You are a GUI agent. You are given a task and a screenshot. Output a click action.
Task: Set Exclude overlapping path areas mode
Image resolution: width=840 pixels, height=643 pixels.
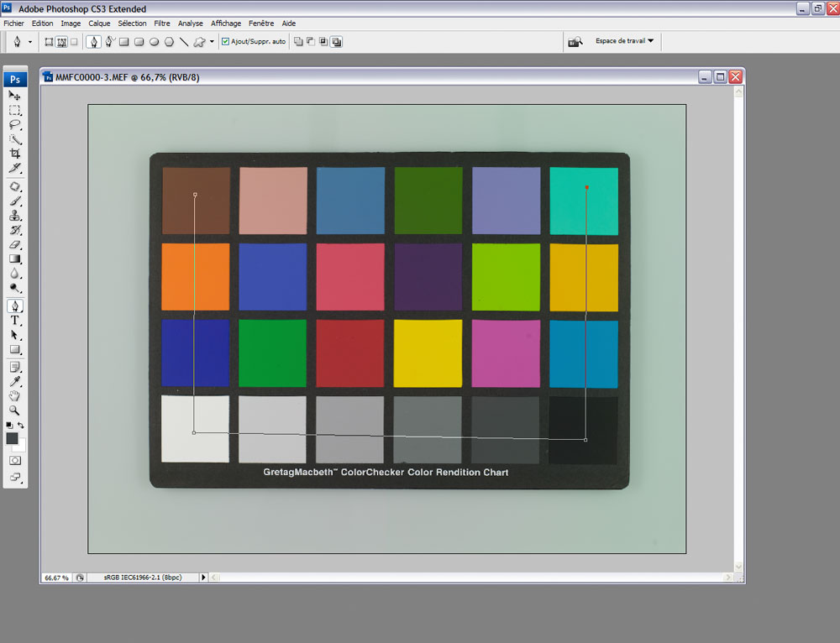click(x=337, y=41)
